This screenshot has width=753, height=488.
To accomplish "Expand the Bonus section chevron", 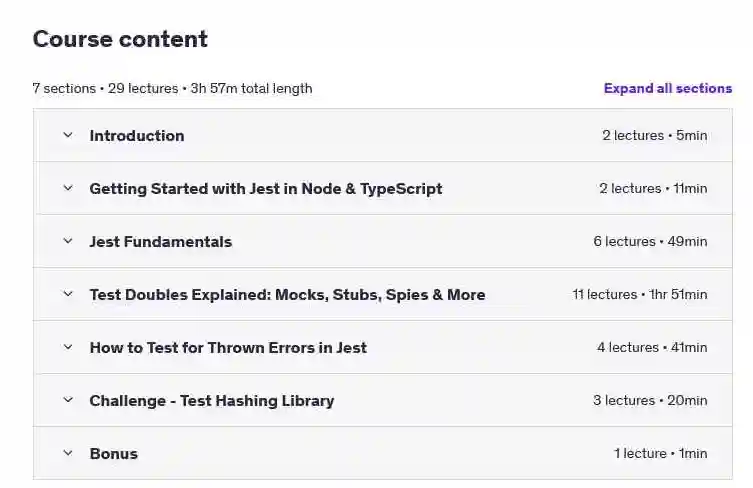I will point(68,452).
